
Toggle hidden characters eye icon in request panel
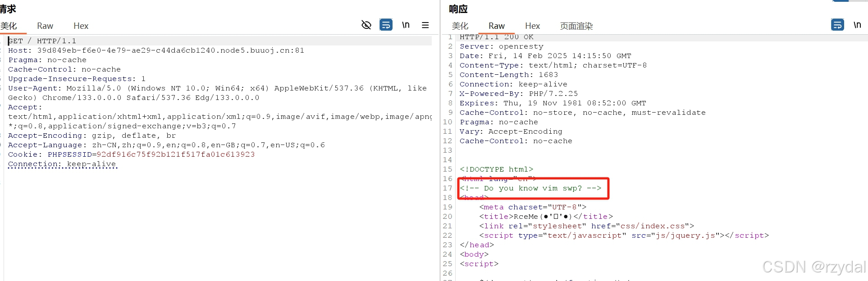pyautogui.click(x=366, y=25)
